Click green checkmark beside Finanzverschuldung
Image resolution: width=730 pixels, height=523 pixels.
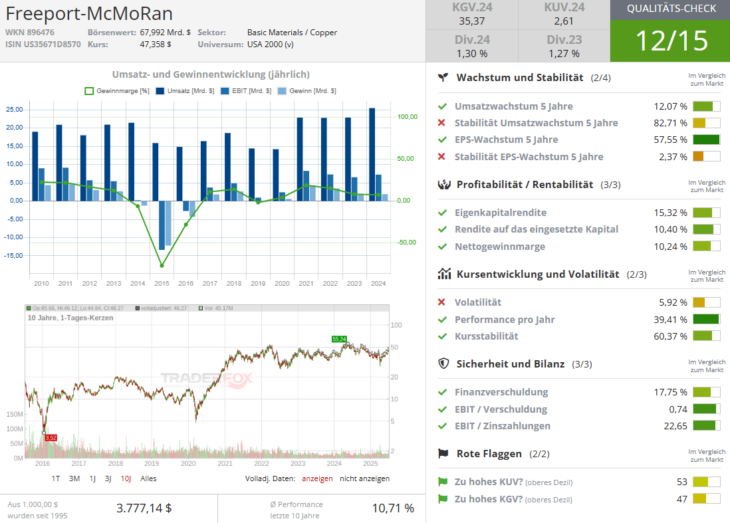pos(442,392)
